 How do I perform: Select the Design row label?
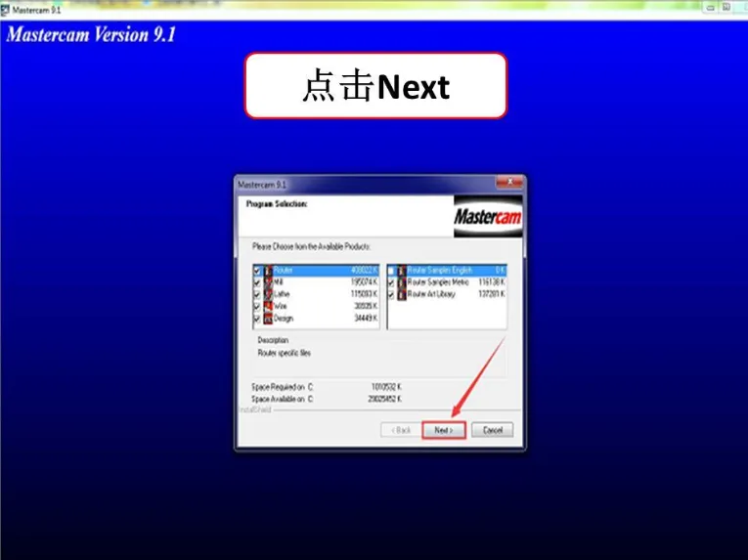284,319
